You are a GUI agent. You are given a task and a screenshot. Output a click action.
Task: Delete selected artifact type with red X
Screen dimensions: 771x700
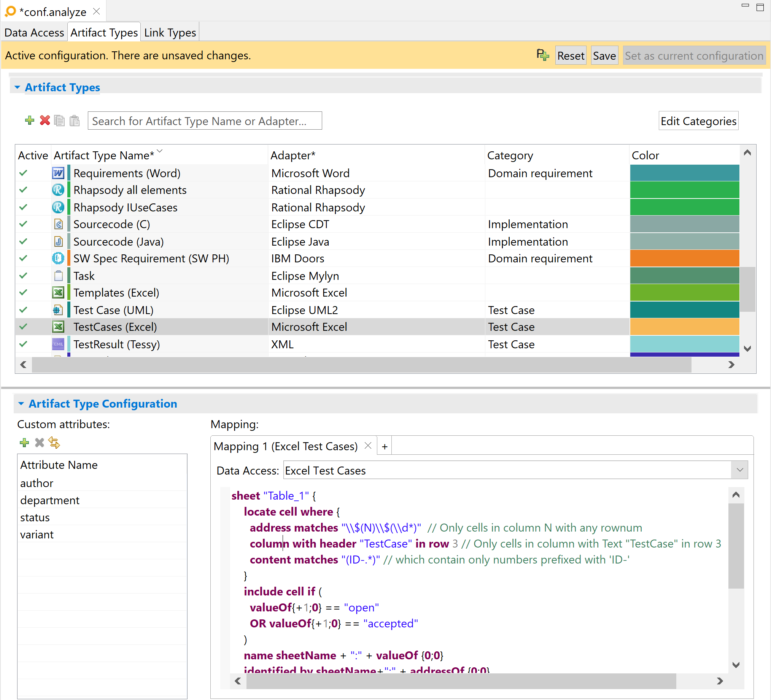[x=45, y=121]
